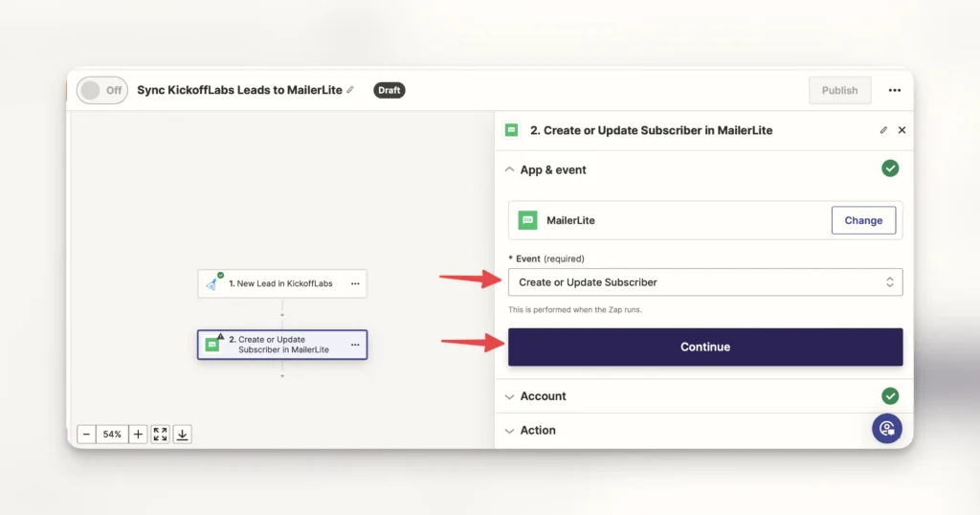Add a step after step 2

(282, 375)
